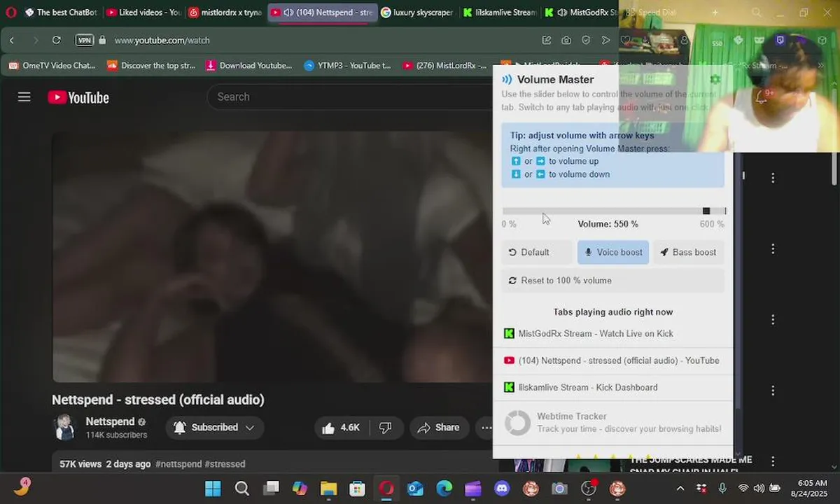Viewport: 840px width, 504px height.
Task: Open the YouTube hamburger guide menu
Action: (24, 97)
